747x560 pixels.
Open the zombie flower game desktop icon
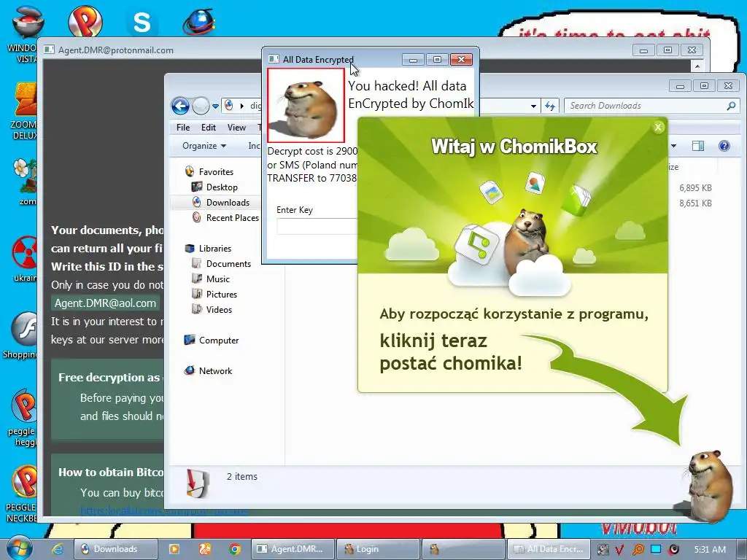coord(26,182)
